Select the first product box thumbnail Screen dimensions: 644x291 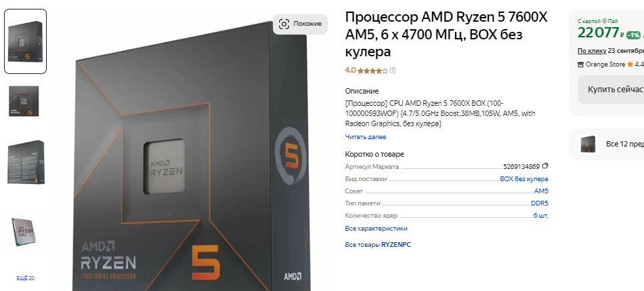click(26, 41)
